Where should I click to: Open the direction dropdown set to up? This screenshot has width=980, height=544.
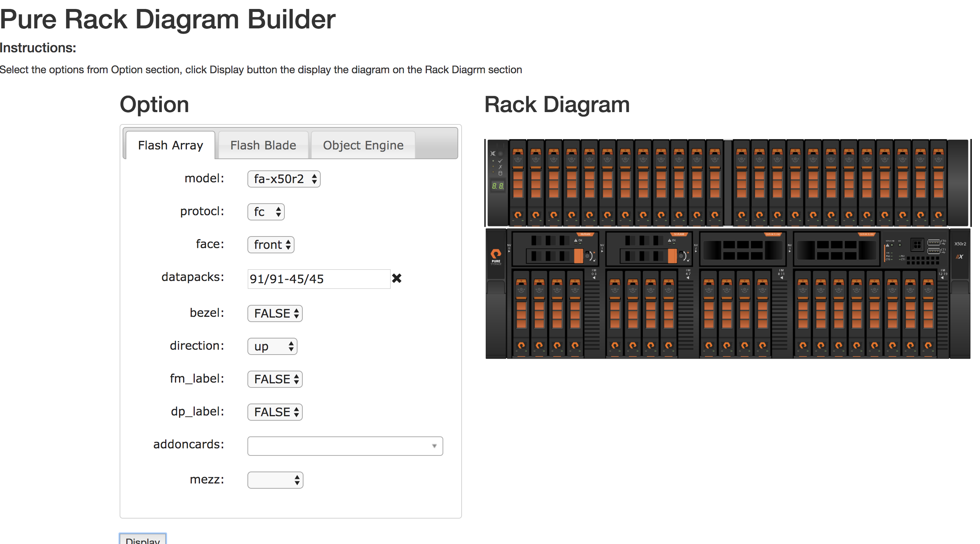(x=272, y=346)
